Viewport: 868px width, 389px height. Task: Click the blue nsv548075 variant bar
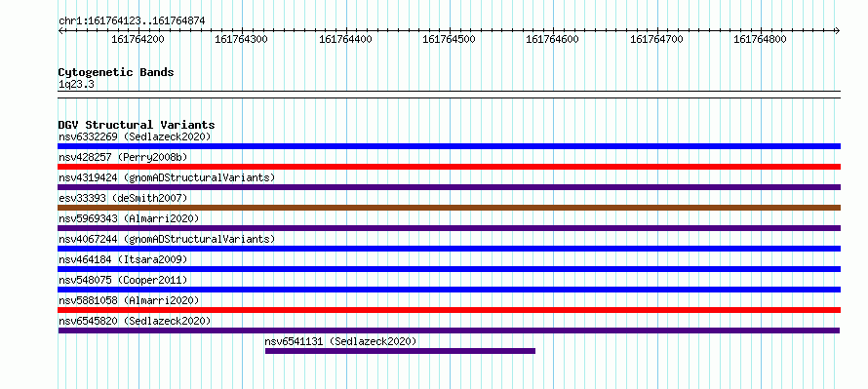pyautogui.click(x=449, y=290)
